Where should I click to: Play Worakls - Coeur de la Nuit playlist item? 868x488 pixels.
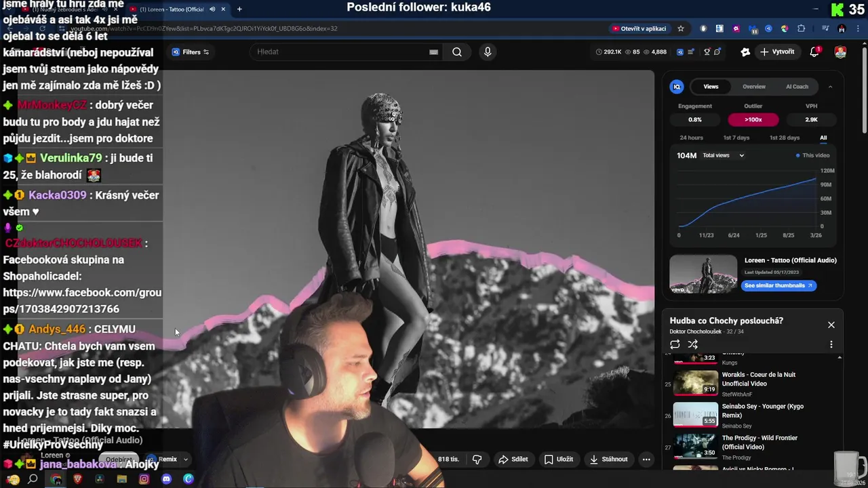(753, 382)
